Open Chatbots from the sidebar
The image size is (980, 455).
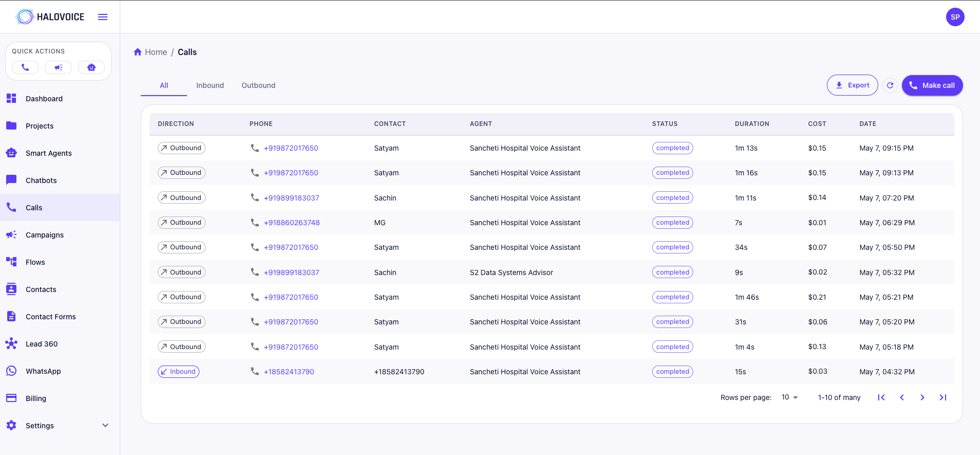[60, 180]
